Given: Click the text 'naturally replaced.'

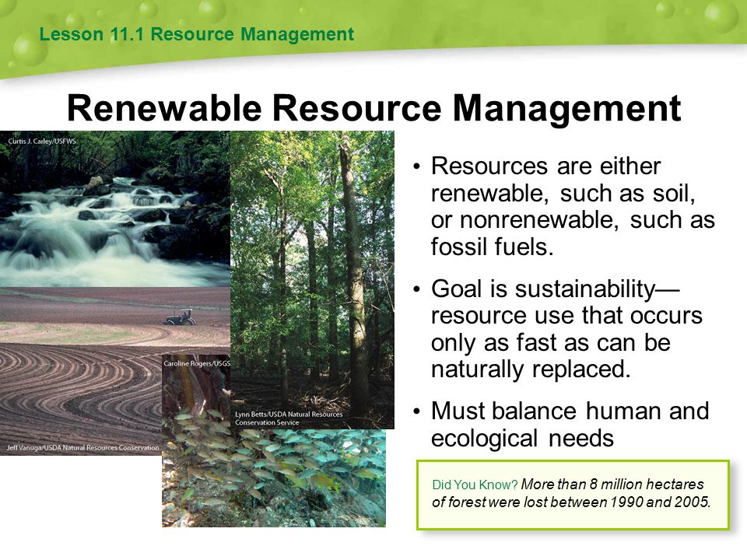Looking at the screenshot, I should (x=531, y=369).
